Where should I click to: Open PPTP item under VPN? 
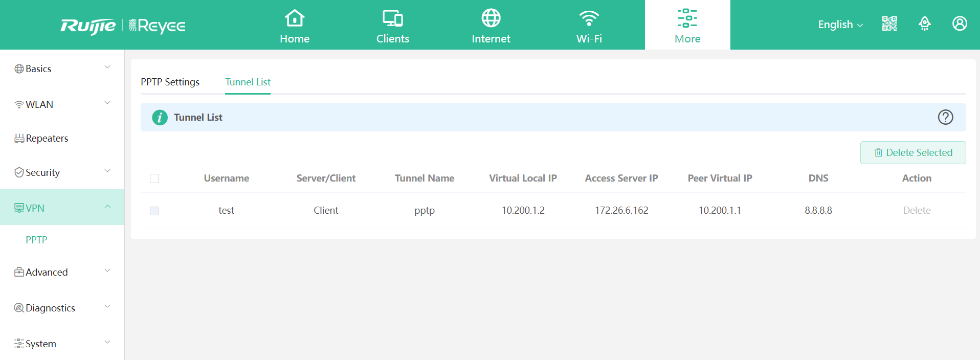(36, 240)
